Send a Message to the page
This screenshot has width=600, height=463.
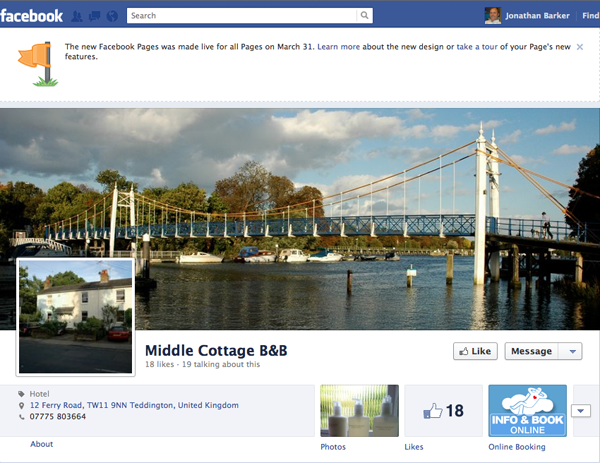[x=532, y=351]
